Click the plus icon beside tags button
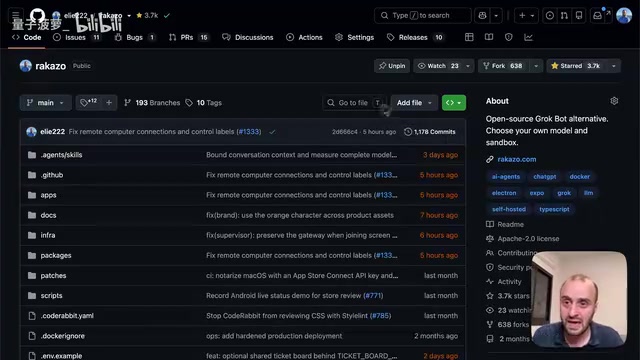This screenshot has width=640, height=360. coord(109,103)
